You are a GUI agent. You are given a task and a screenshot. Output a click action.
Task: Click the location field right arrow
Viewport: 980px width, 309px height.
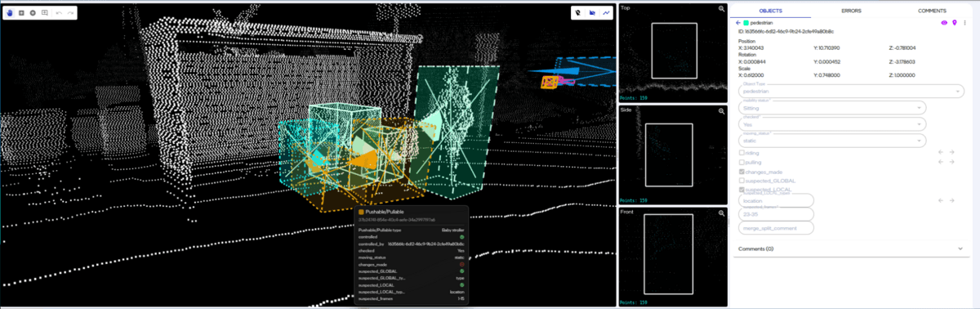pos(951,200)
